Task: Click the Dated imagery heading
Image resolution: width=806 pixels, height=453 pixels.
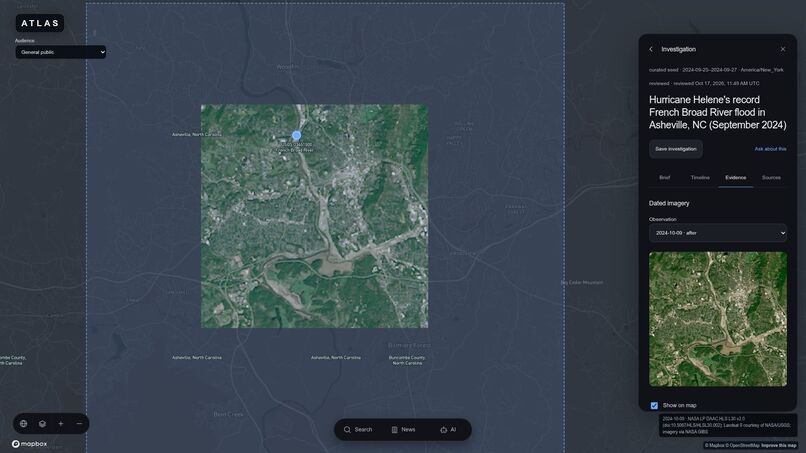Action: pyautogui.click(x=669, y=203)
